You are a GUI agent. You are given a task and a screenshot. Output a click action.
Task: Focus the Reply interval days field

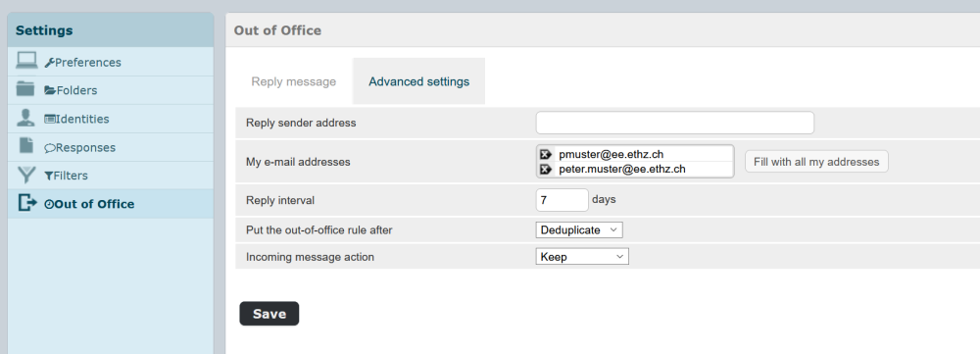coord(562,200)
